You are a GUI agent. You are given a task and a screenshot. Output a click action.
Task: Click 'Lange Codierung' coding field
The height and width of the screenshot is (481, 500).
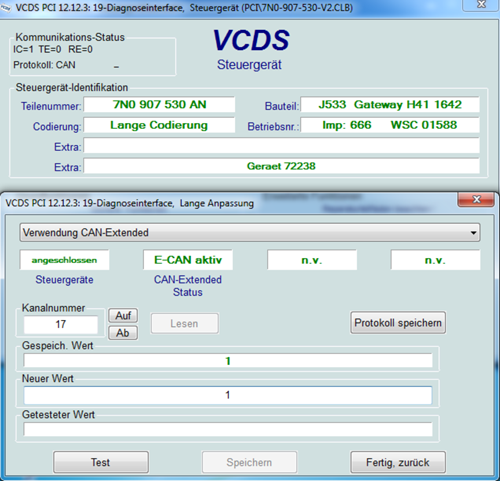pos(159,125)
